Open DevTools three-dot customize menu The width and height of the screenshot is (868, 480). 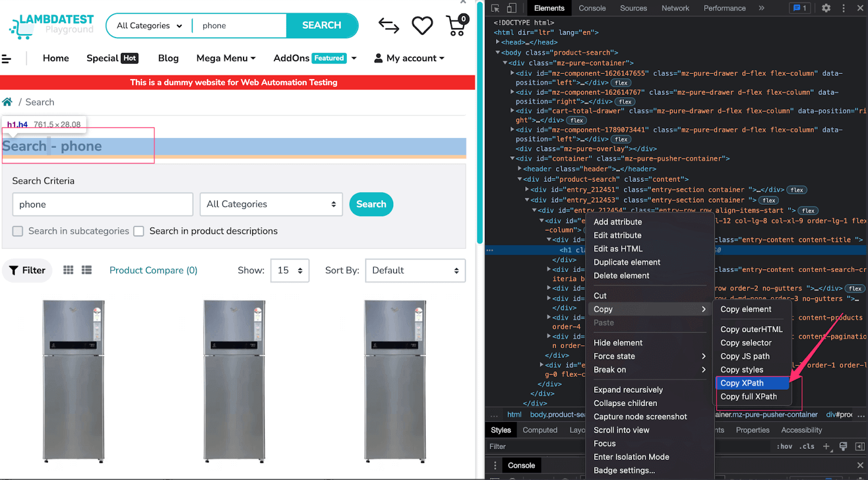844,8
